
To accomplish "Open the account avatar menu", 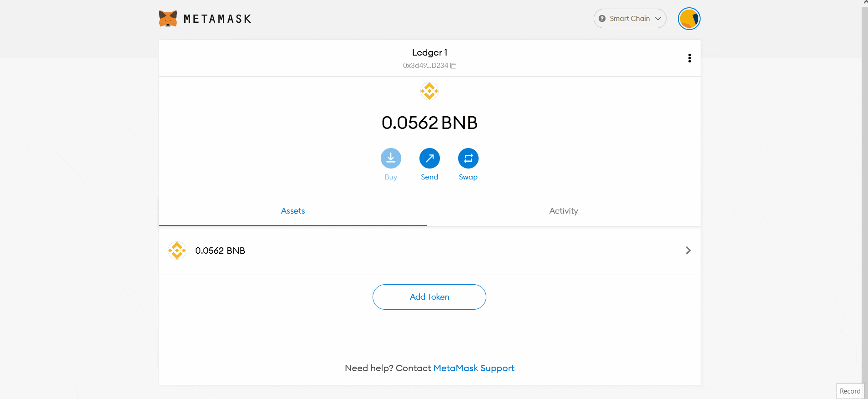I will pyautogui.click(x=689, y=19).
